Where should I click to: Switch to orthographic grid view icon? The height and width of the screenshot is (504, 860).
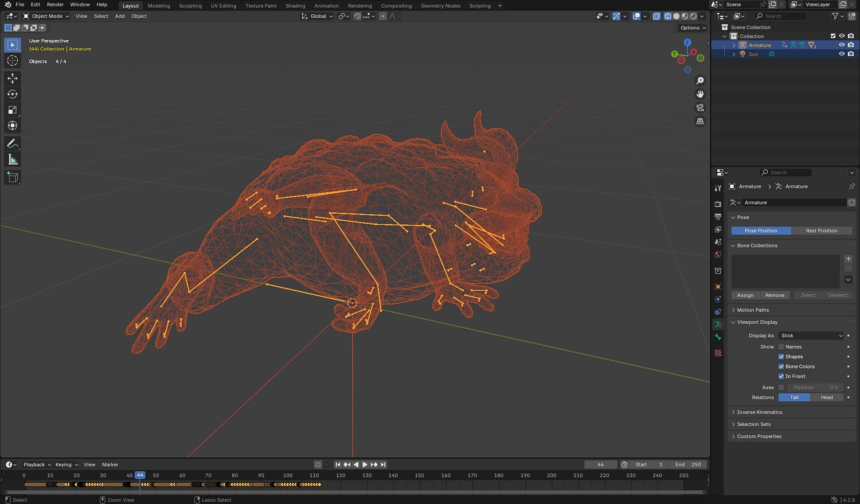[x=700, y=122]
